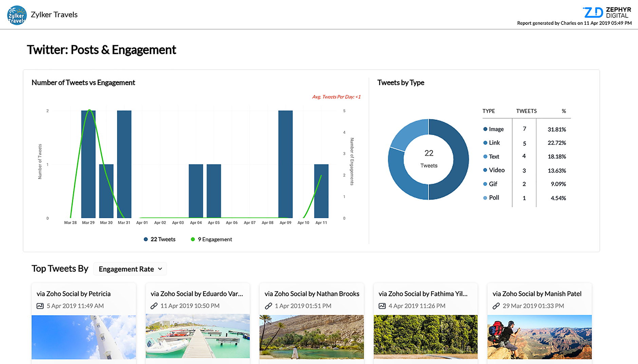Click the Gif type color dot
This screenshot has width=638, height=364.
[485, 184]
